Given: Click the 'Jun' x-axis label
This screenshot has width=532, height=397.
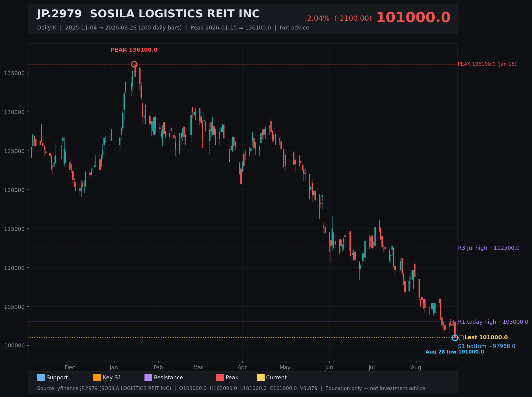Looking at the screenshot, I should [x=329, y=367].
